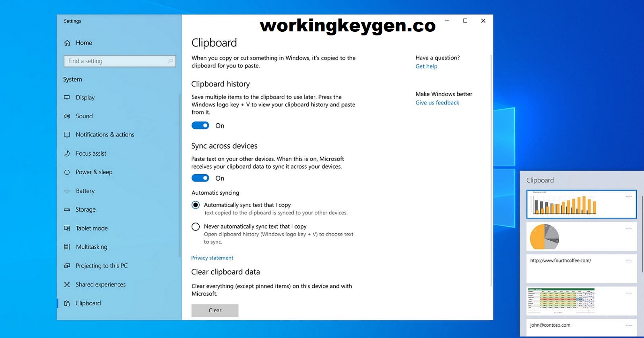Select Never automatically sync text that I copy
The width and height of the screenshot is (644, 338).
coord(196,227)
